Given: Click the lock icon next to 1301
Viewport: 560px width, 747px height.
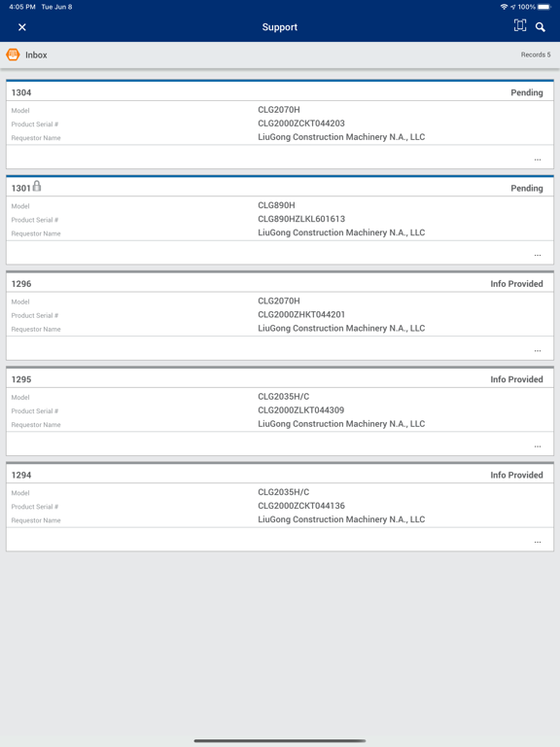Looking at the screenshot, I should pos(37,186).
